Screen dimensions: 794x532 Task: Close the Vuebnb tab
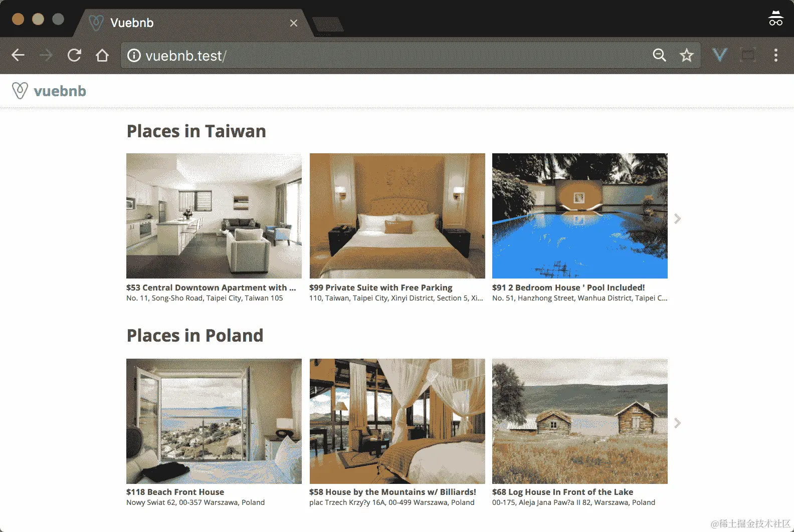[x=294, y=23]
